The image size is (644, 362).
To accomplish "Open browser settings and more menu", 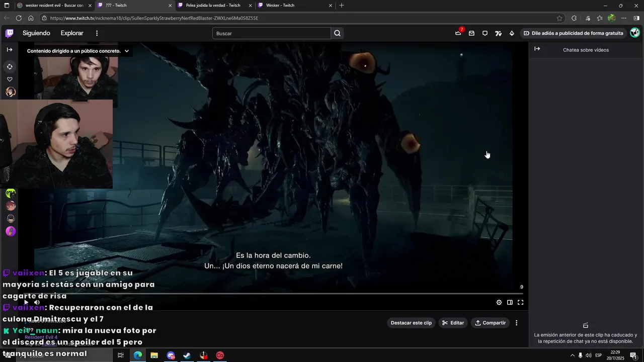I will pos(624,18).
